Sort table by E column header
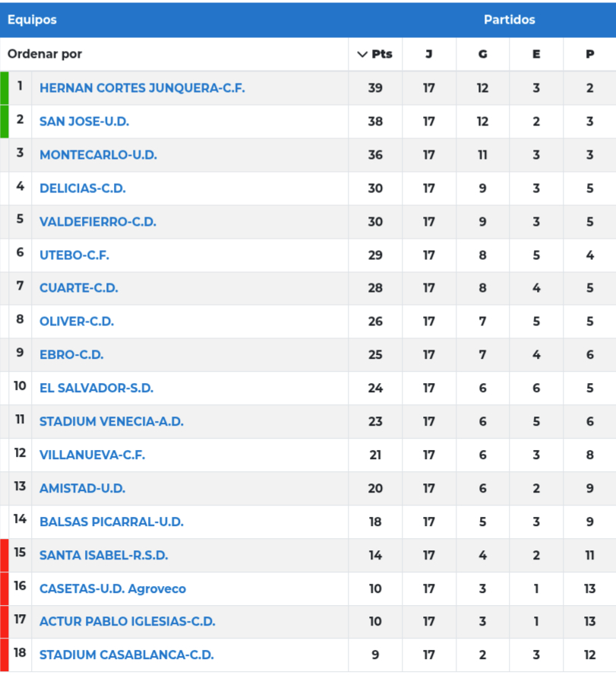 tap(536, 54)
